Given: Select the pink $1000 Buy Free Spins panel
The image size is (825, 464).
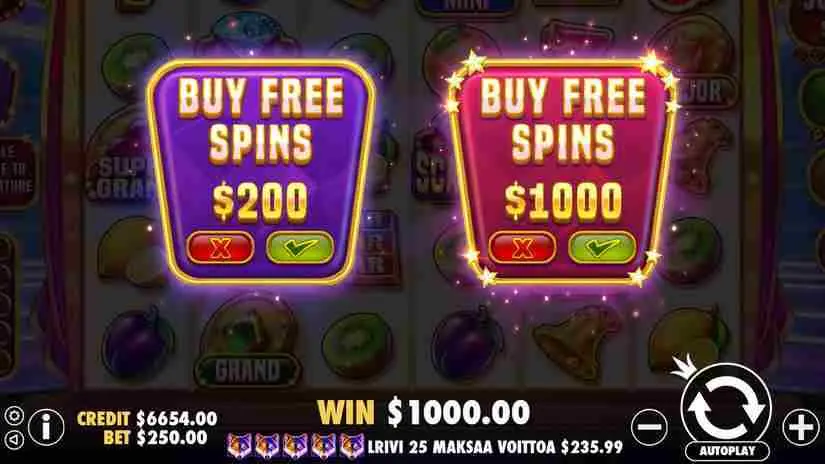Looking at the screenshot, I should pos(563,171).
